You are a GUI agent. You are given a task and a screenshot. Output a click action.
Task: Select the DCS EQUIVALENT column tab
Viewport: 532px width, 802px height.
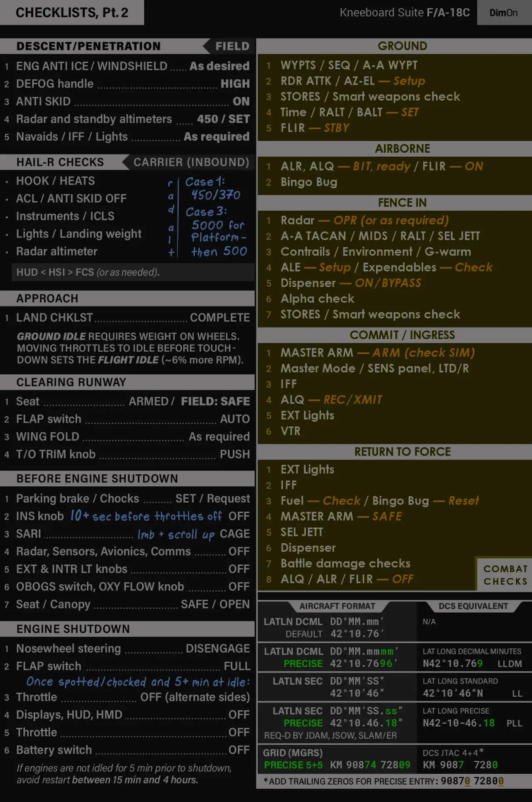pyautogui.click(x=473, y=606)
